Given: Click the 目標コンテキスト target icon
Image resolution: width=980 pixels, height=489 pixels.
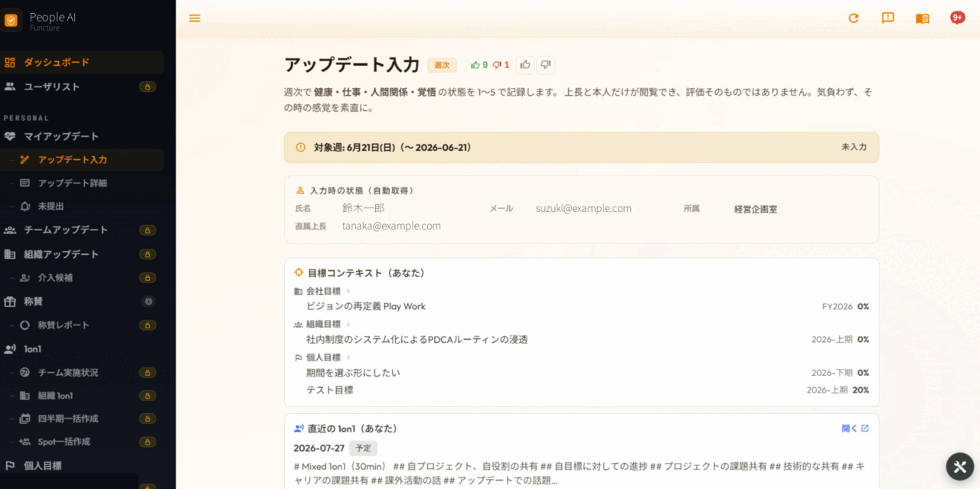Looking at the screenshot, I should click(299, 272).
